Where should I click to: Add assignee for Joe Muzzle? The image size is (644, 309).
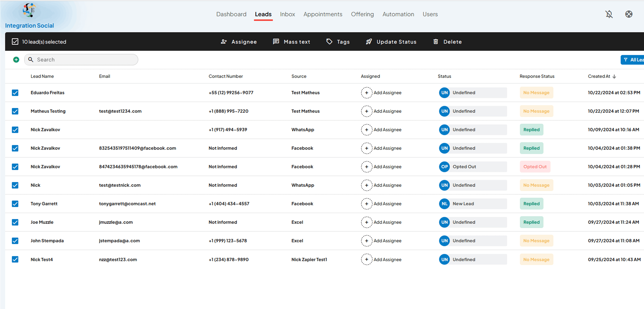[381, 222]
